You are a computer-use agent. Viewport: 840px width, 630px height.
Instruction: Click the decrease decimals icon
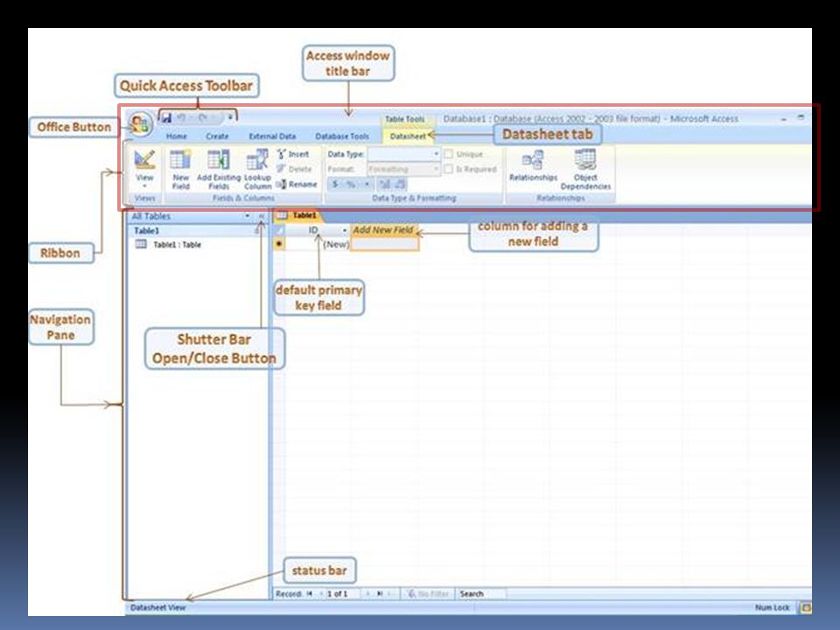coord(401,185)
